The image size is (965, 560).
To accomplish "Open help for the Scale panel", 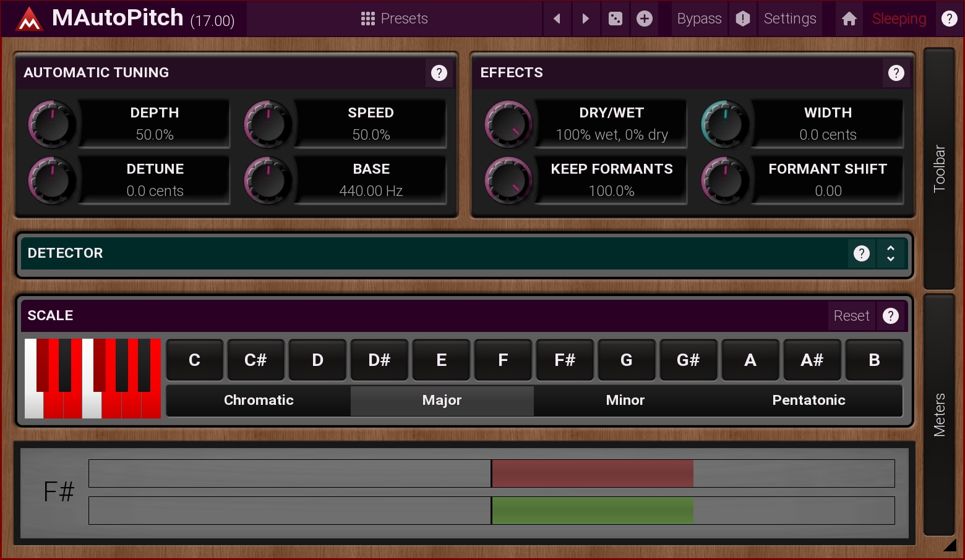I will click(x=890, y=316).
